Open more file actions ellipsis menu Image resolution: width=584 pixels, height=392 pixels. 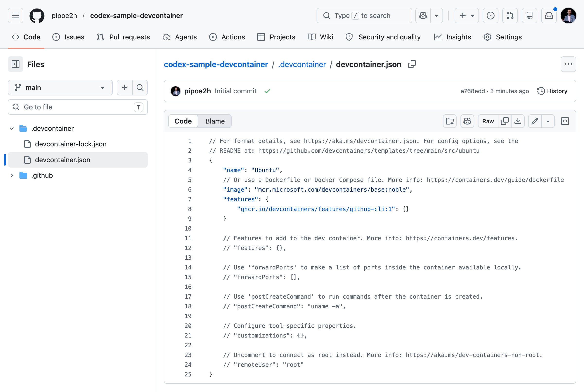568,64
